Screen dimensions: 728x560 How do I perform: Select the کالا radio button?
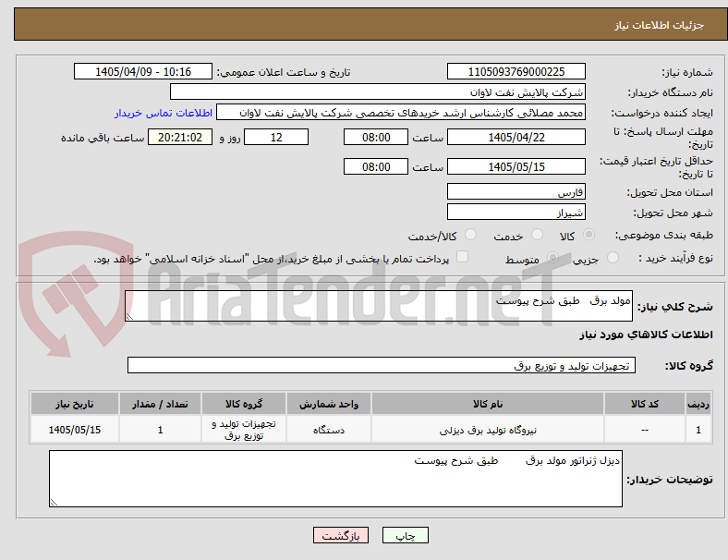(x=588, y=235)
